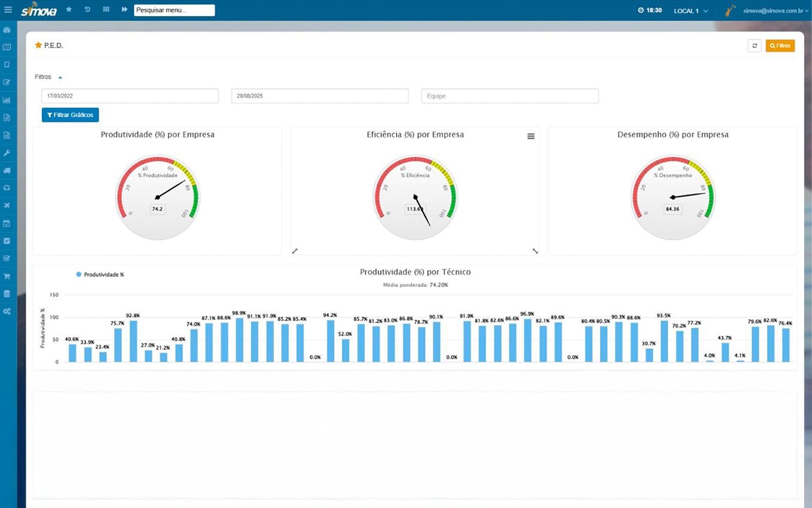Open the apps grid icon in top bar
The height and width of the screenshot is (508, 812).
coord(106,10)
